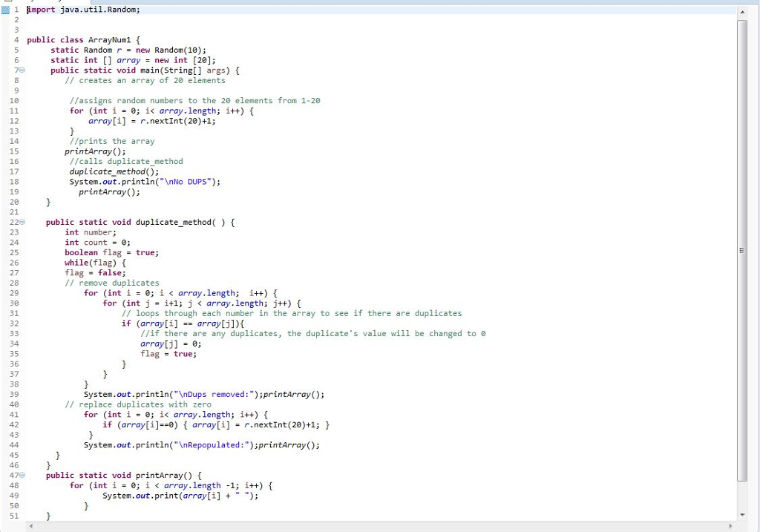The width and height of the screenshot is (760, 532).
Task: Click the printArray call on line 15
Action: point(93,151)
